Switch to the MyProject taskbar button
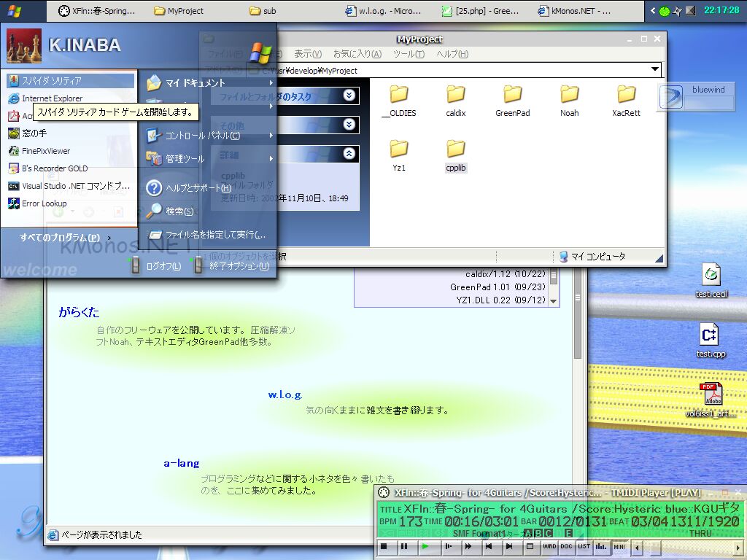747x560 pixels. click(x=179, y=11)
